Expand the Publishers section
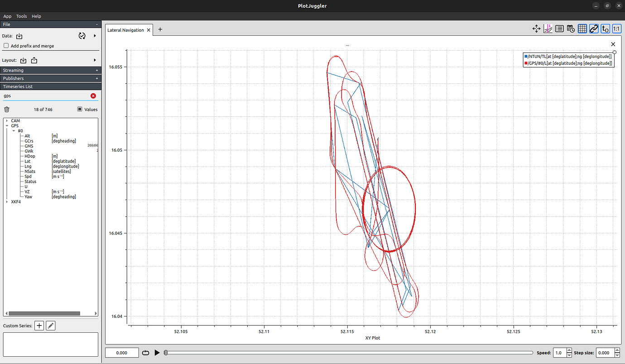625x364 pixels. pyautogui.click(x=96, y=78)
